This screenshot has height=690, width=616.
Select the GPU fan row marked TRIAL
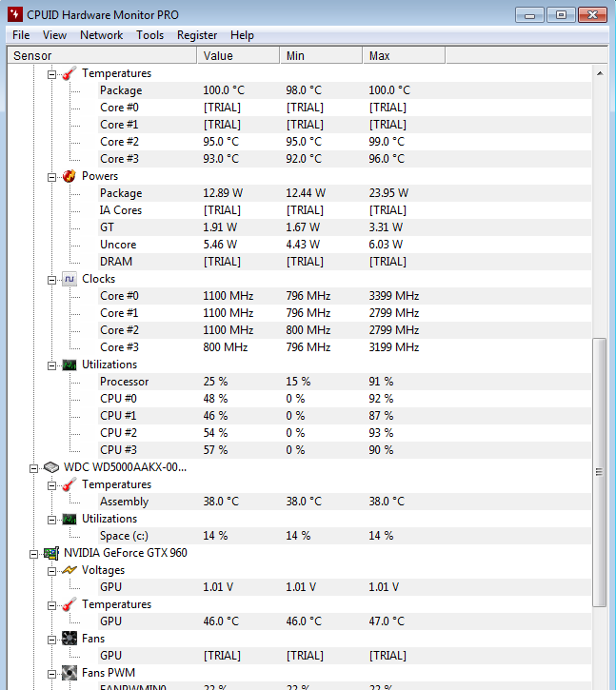(344, 656)
